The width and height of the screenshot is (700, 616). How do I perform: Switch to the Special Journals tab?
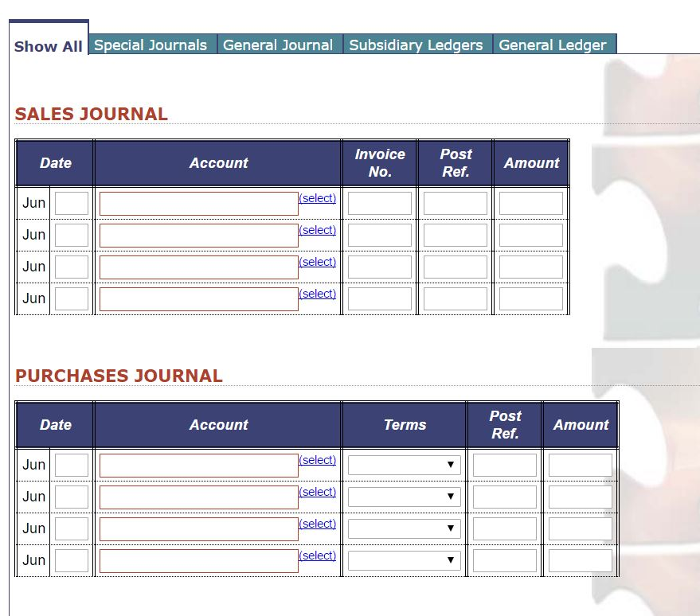151,45
